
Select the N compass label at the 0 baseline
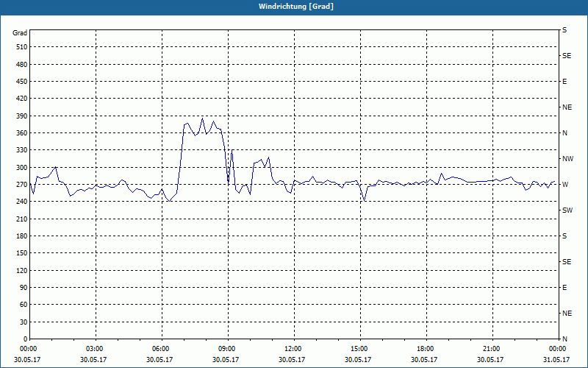(564, 339)
